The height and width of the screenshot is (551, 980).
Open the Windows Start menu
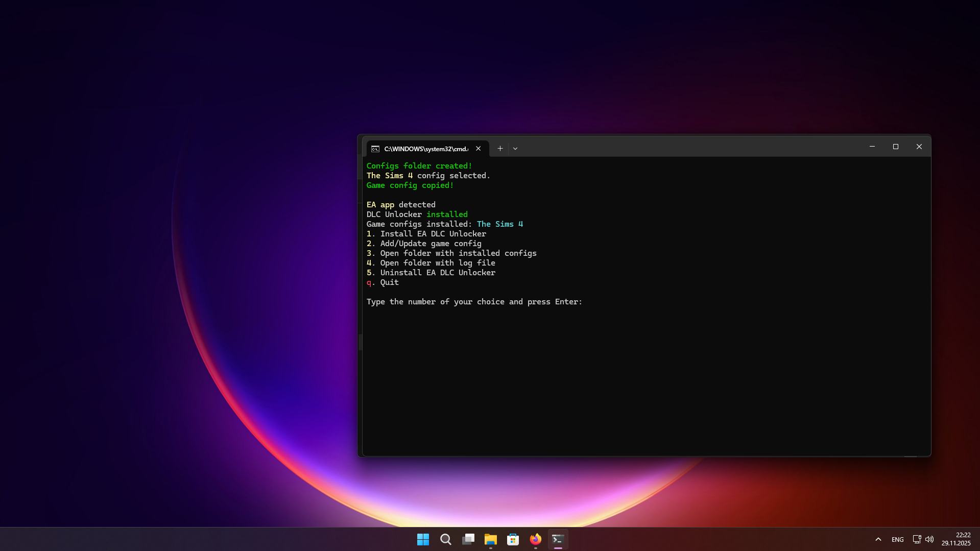point(423,539)
